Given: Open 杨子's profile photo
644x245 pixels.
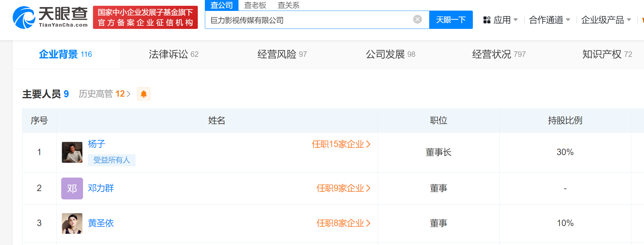Looking at the screenshot, I should pyautogui.click(x=72, y=152).
